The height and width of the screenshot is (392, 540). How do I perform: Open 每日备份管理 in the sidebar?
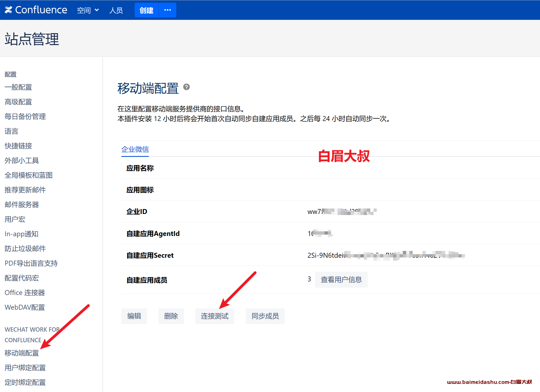point(25,117)
